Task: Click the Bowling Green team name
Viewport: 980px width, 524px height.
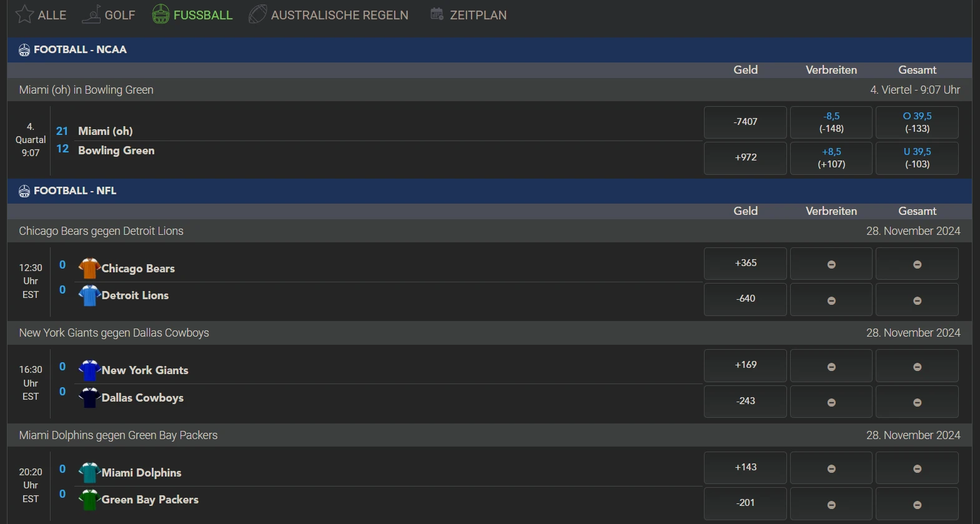Action: 116,151
